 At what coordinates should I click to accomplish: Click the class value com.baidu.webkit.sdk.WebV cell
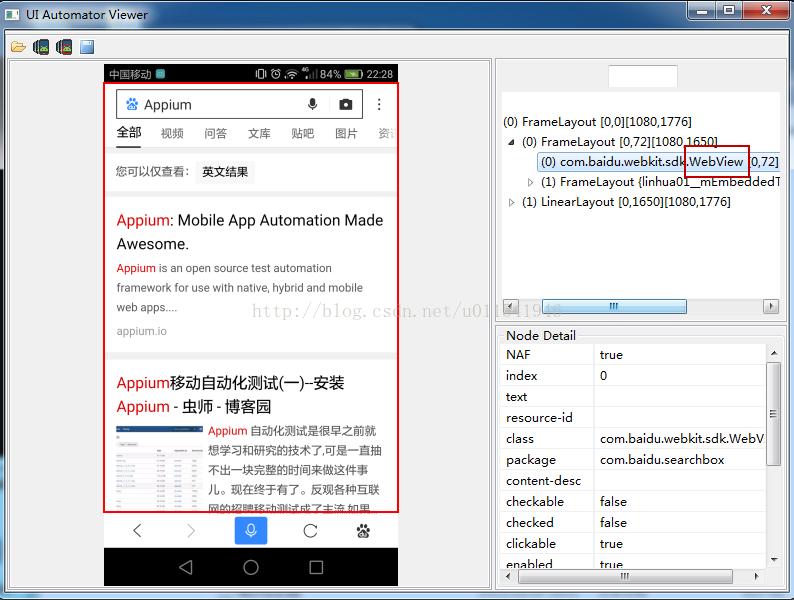click(x=679, y=438)
